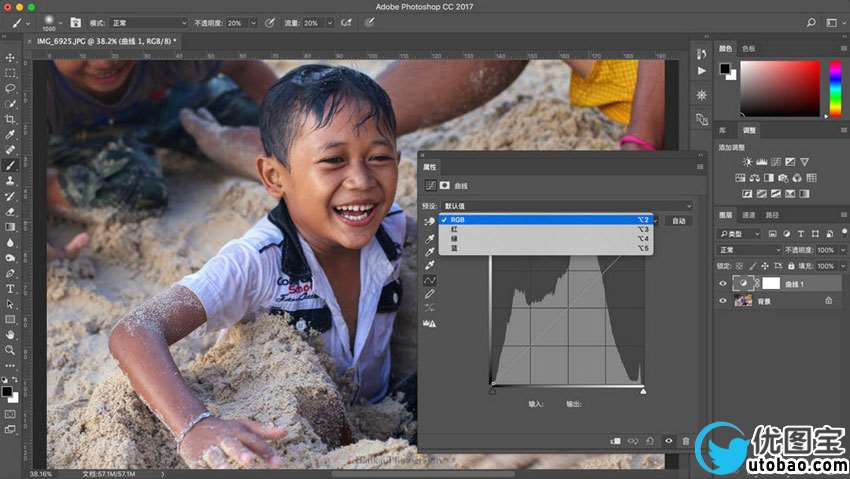Select the Blur tool
Viewport: 850px width, 479px height.
10,242
